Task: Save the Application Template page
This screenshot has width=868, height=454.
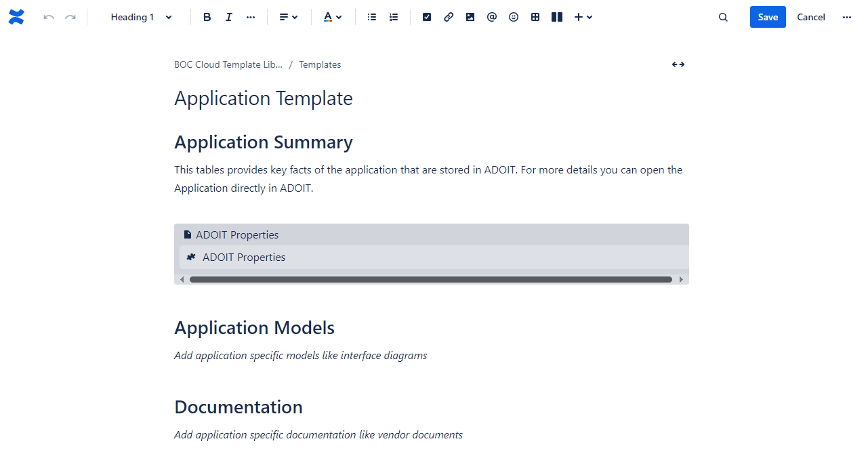Action: (768, 17)
